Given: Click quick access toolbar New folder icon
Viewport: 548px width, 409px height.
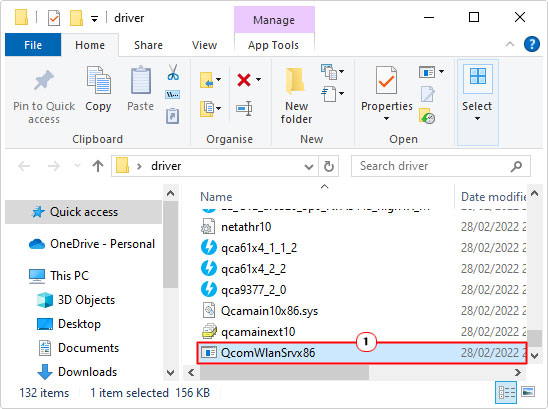Looking at the screenshot, I should coord(76,18).
